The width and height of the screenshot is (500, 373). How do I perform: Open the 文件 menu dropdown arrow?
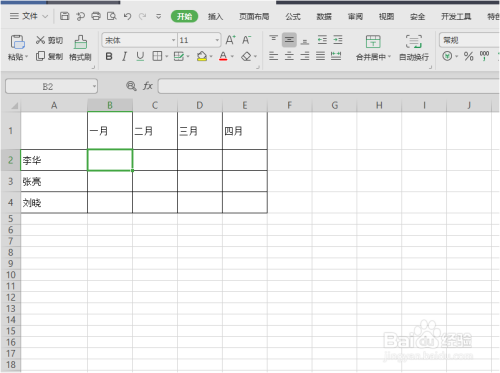[x=45, y=16]
